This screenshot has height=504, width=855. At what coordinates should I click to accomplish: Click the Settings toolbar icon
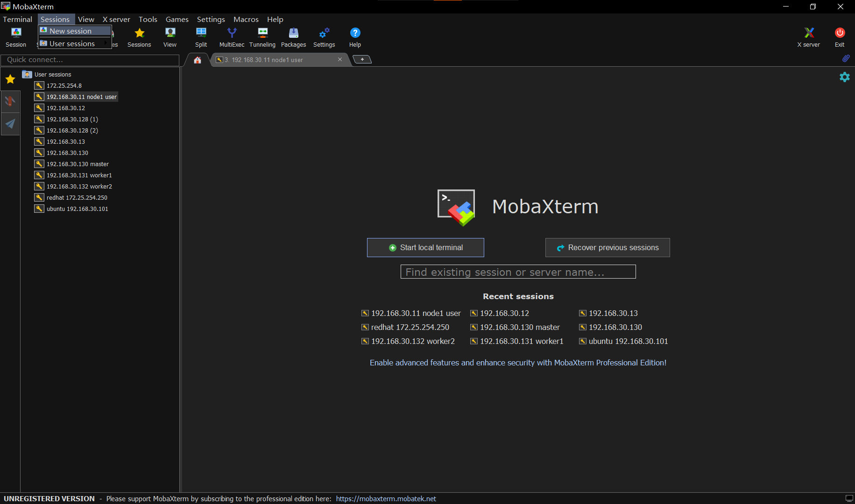pyautogui.click(x=324, y=37)
